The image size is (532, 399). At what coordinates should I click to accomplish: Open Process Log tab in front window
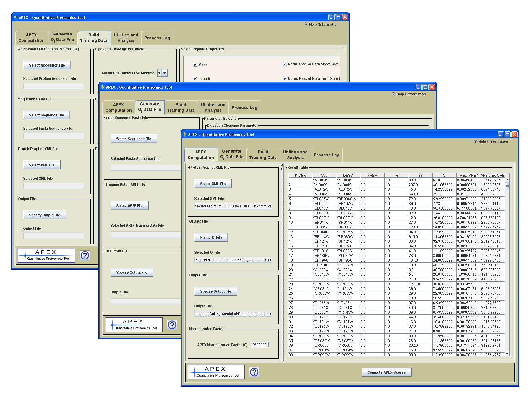tap(327, 155)
